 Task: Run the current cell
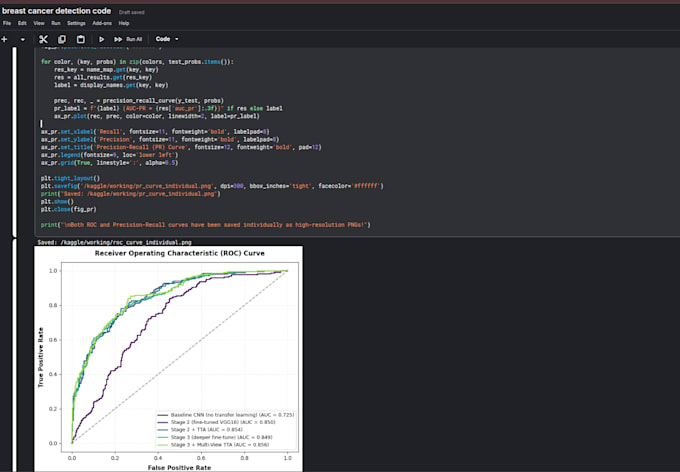[101, 39]
